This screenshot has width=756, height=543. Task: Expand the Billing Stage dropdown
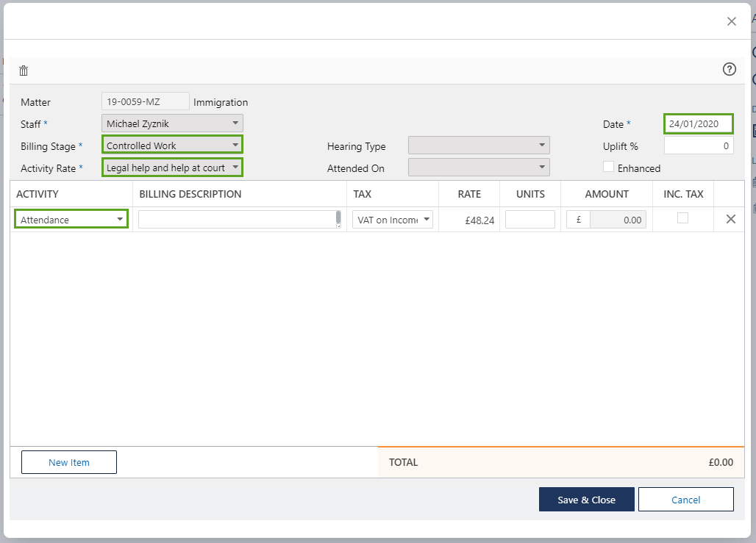(172, 145)
